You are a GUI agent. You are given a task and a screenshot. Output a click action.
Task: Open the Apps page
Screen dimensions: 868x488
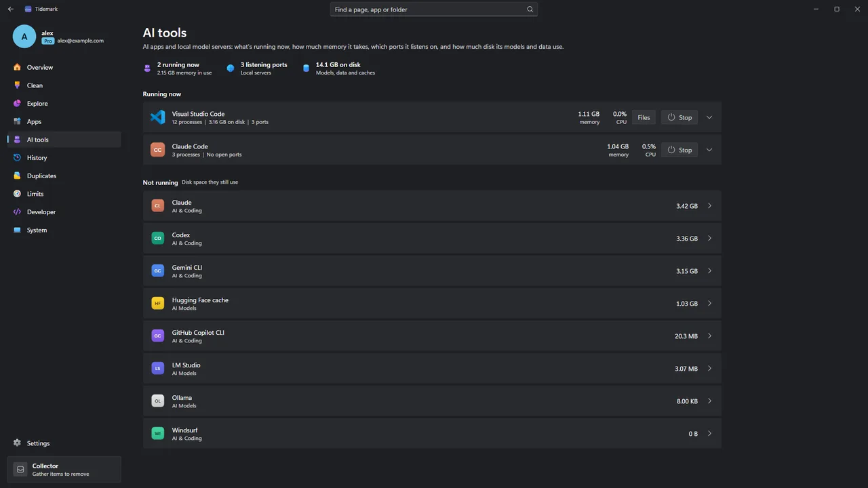point(64,121)
